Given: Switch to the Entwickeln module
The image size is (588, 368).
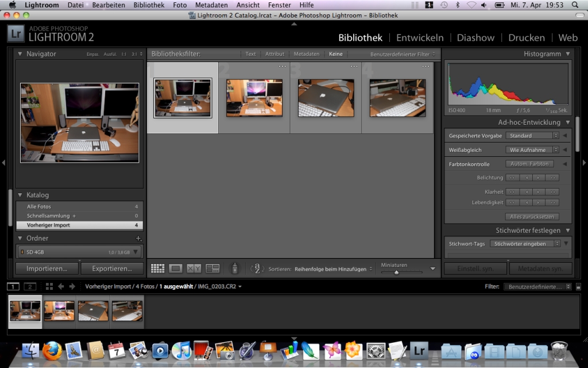Looking at the screenshot, I should coord(420,37).
